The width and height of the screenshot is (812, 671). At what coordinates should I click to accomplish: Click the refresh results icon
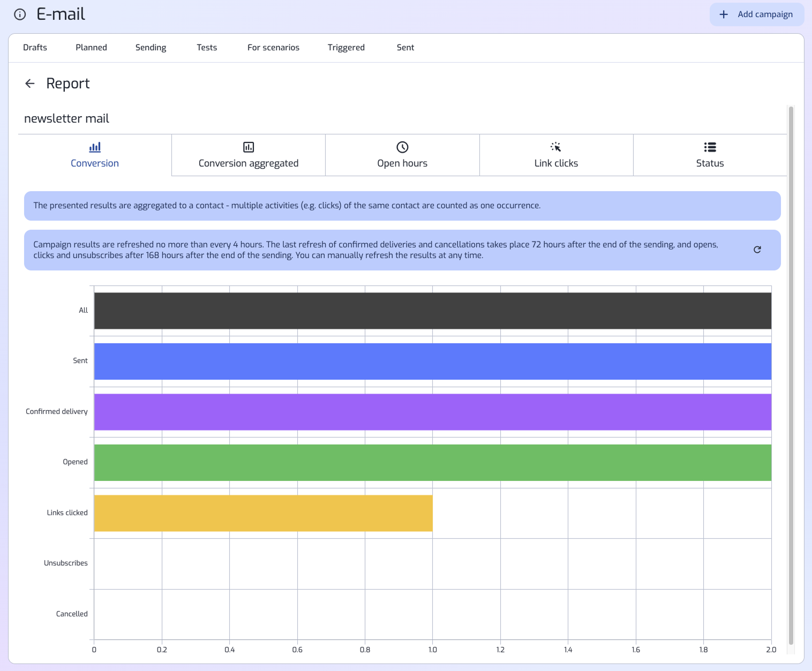pyautogui.click(x=757, y=250)
